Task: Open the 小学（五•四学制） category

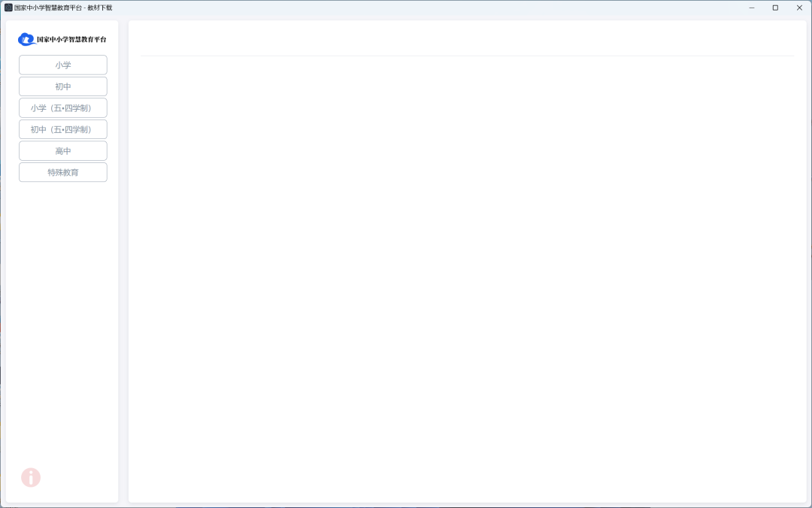Action: coord(63,108)
